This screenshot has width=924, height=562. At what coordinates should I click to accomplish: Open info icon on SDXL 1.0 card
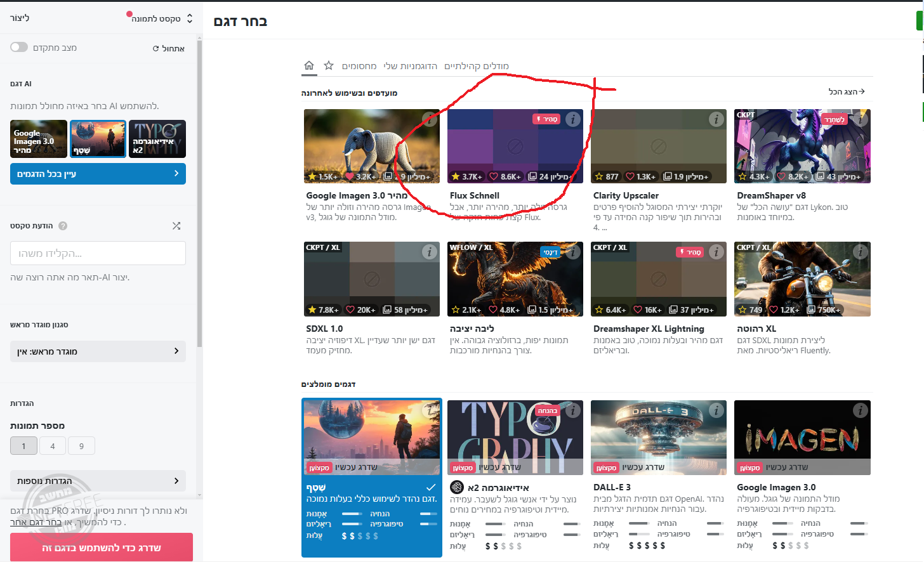pos(430,252)
